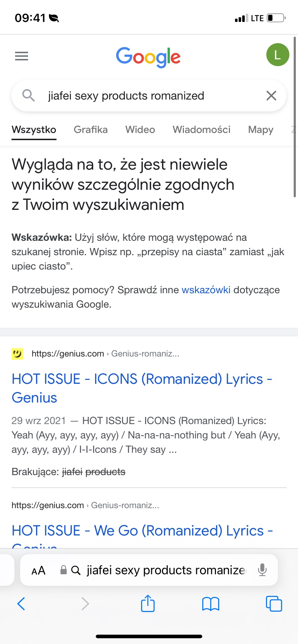Screen dimensions: 298x644
Task: Tap the Safari share icon
Action: [x=148, y=603]
